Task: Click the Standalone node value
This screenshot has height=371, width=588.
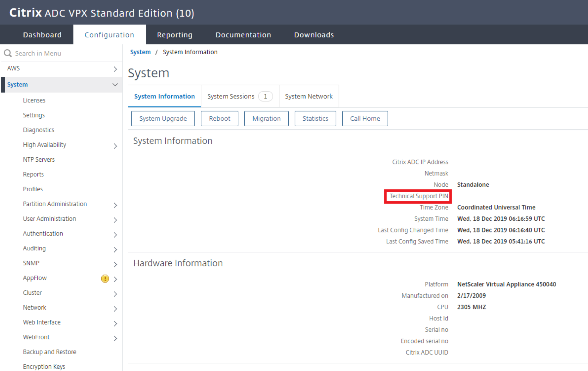Action: point(473,185)
